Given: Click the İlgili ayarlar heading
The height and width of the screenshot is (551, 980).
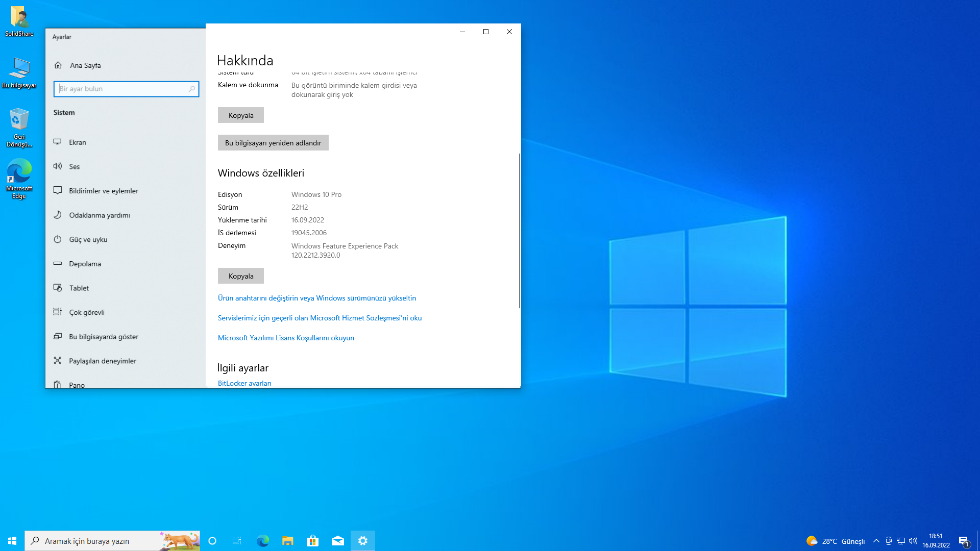Looking at the screenshot, I should (243, 368).
